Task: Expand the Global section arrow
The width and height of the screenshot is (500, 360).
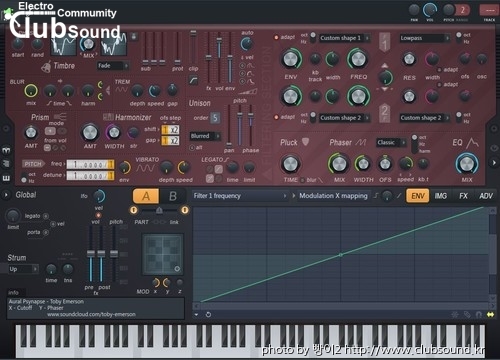Action: click(6, 194)
